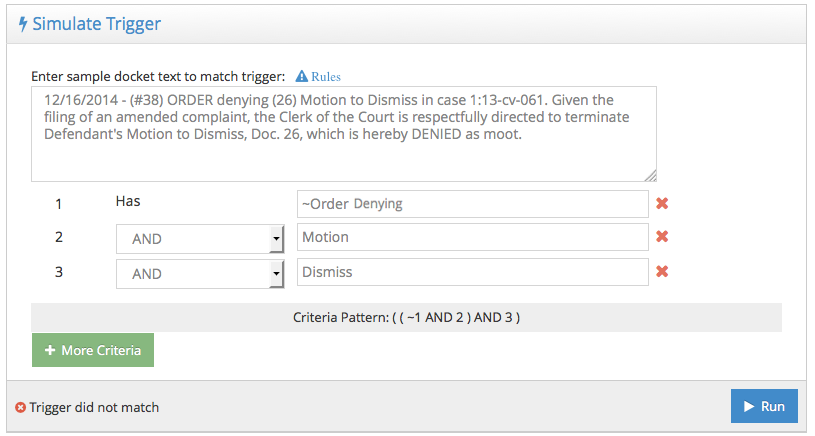Remove the Dismiss criteria row
Viewport: 815px width, 436px height.
click(x=662, y=271)
